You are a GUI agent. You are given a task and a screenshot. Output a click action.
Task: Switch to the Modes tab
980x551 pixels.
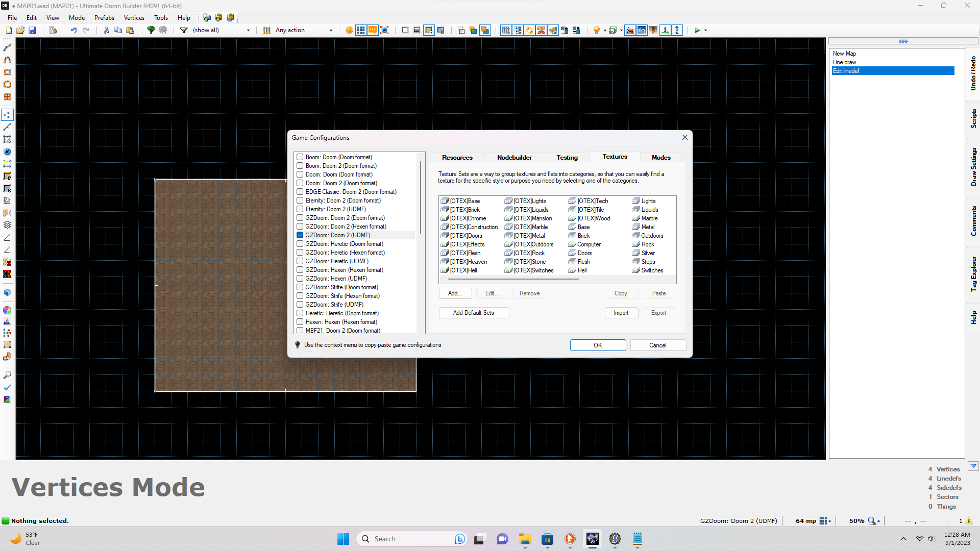(x=661, y=158)
